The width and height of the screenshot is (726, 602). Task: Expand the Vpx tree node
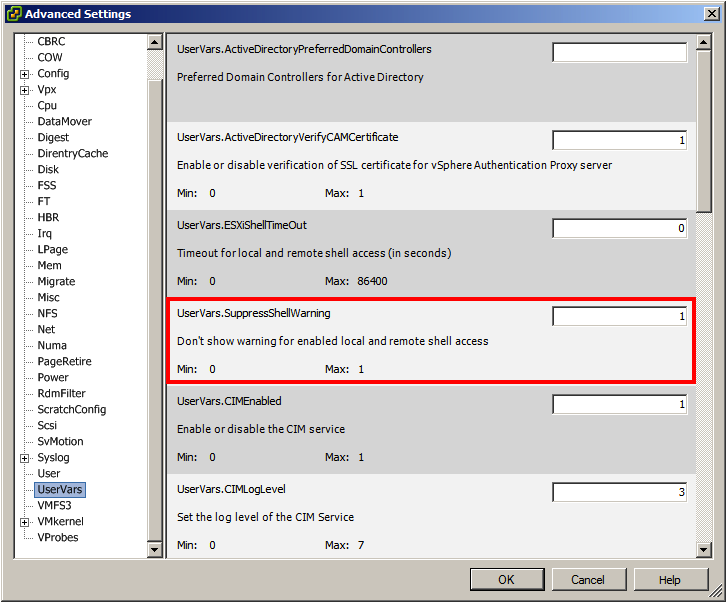pos(25,90)
